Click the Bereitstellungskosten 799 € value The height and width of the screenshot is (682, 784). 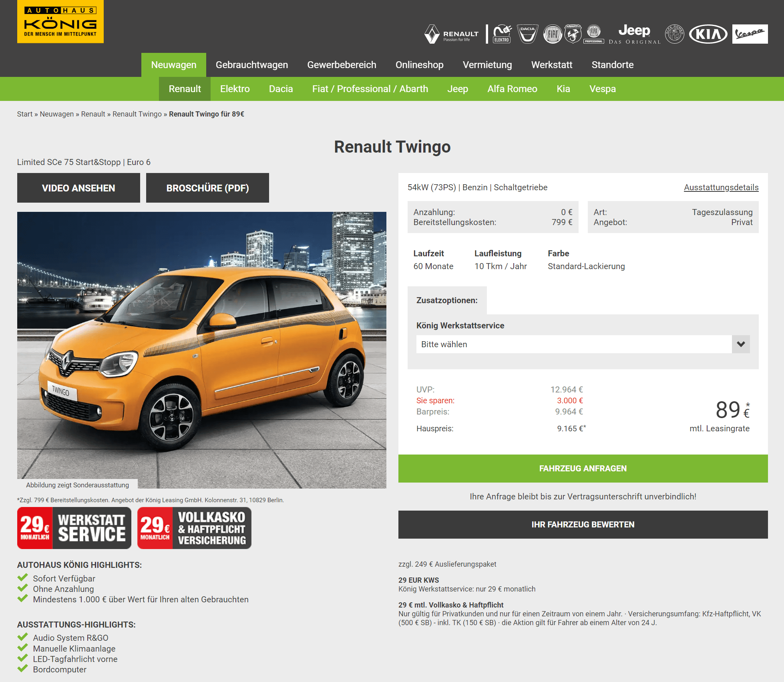click(562, 222)
